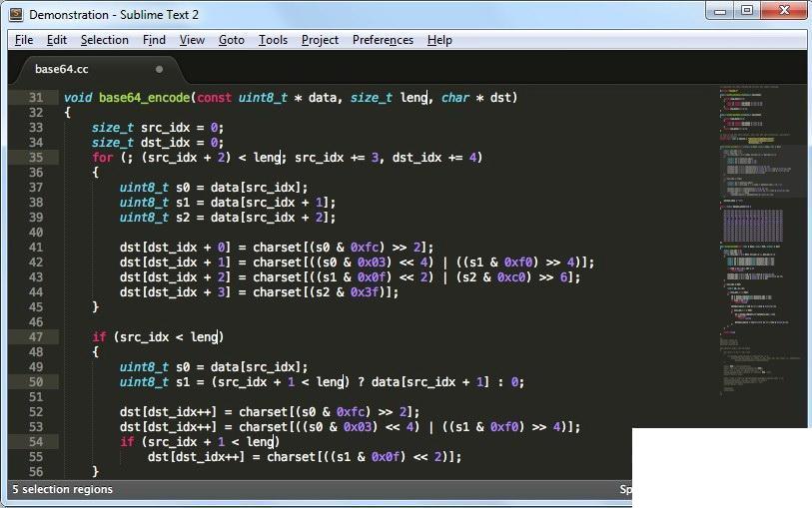
Task: Open the Edit menu
Action: click(57, 40)
